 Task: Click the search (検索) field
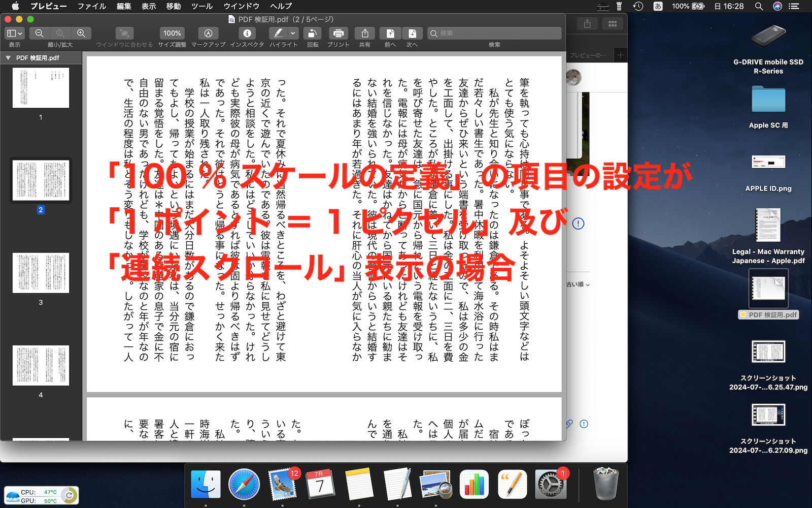494,33
